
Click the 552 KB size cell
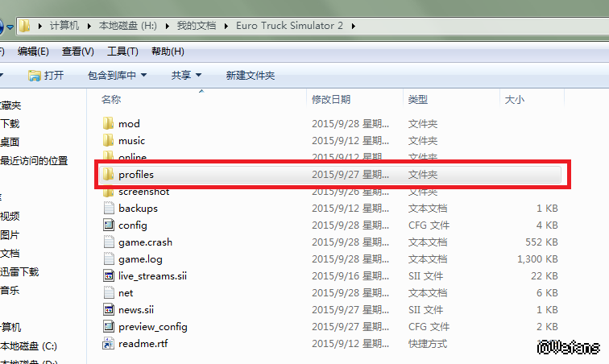[x=541, y=242]
